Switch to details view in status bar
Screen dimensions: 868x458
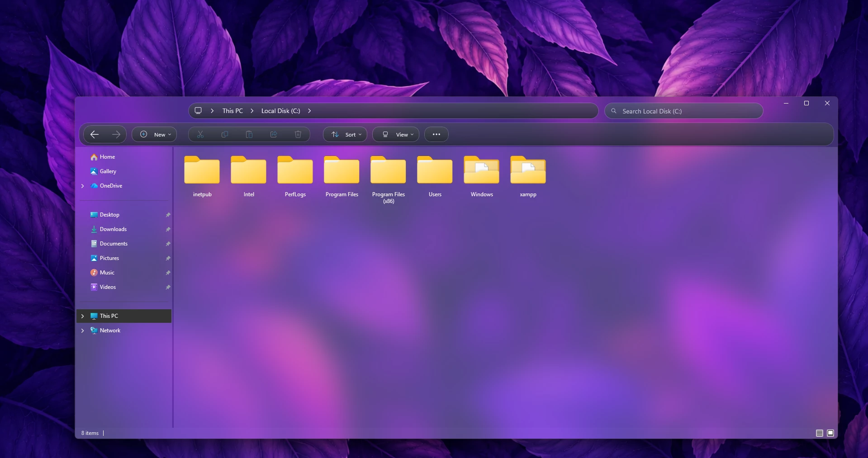[819, 433]
